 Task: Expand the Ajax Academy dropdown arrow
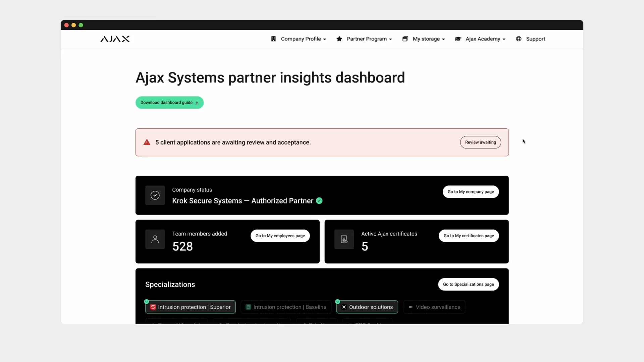504,39
